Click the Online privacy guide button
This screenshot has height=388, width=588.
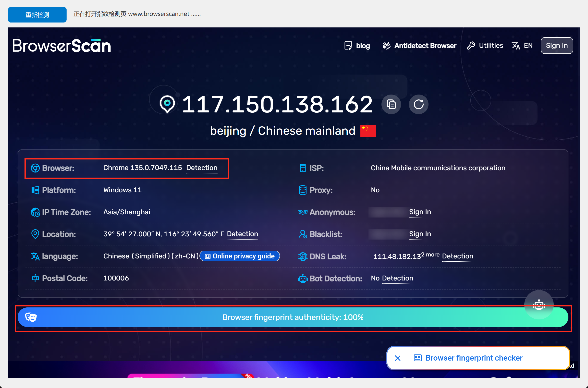240,256
